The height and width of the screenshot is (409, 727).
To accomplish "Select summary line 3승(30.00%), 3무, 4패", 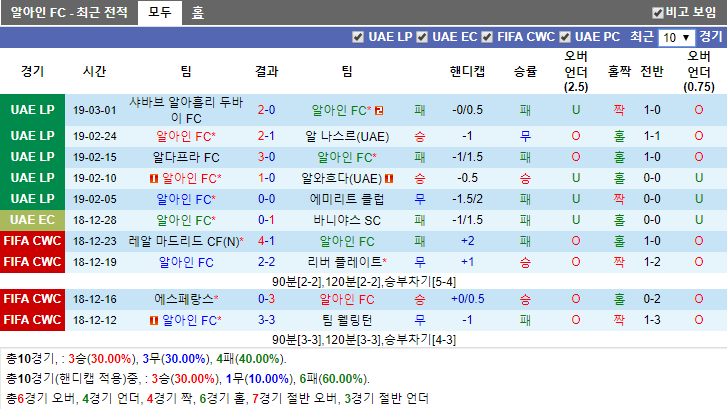I will click(x=146, y=359).
